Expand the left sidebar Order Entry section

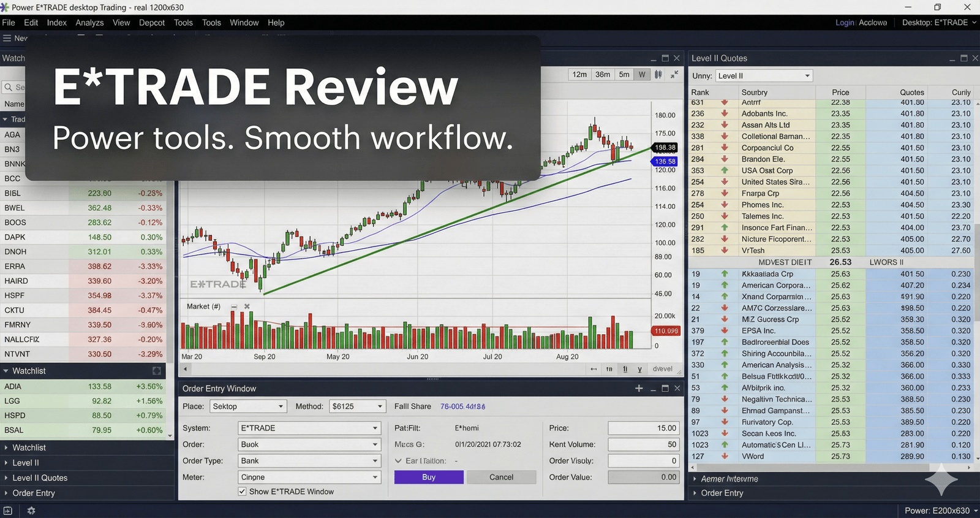(x=6, y=493)
